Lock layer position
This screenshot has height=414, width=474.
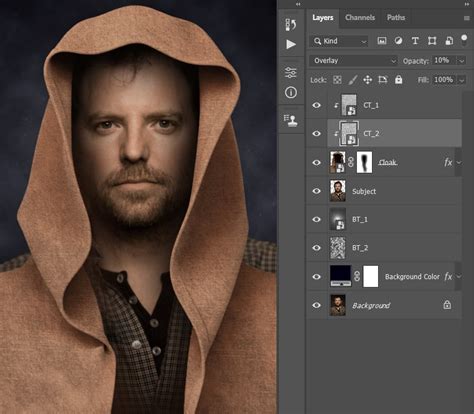367,80
